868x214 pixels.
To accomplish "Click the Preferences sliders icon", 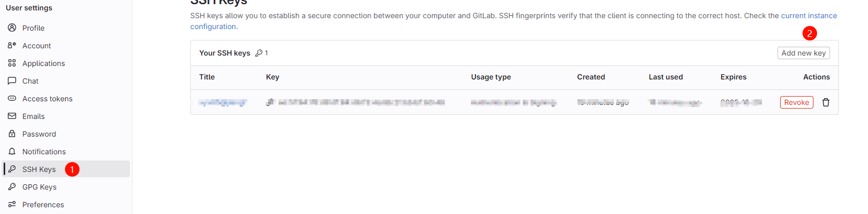I will [12, 204].
